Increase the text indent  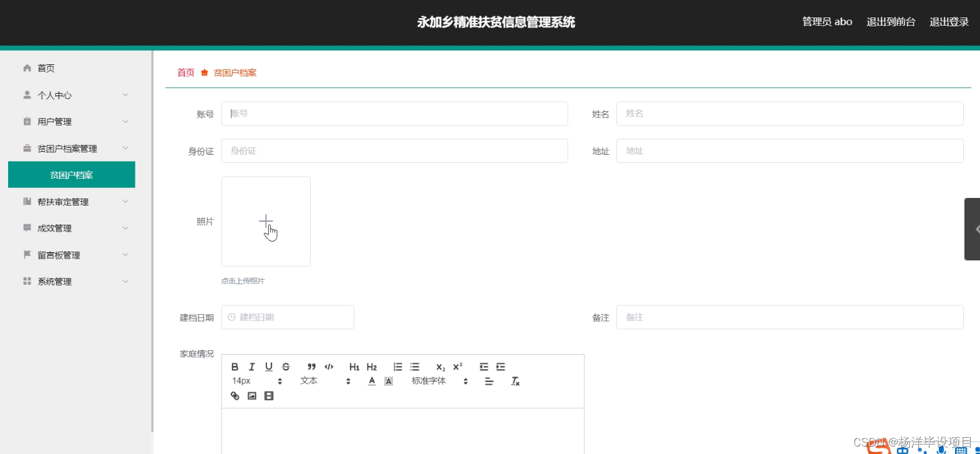point(501,367)
